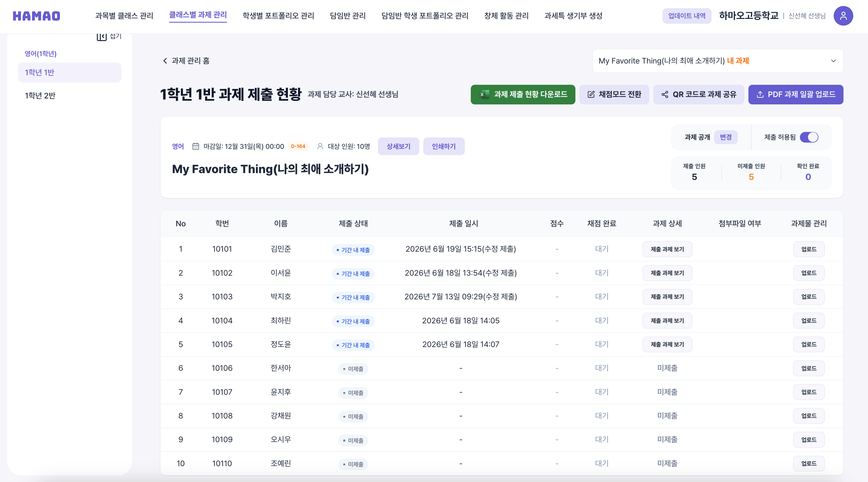This screenshot has width=868, height=482.
Task: View submitted assignment for 정도윤
Action: pos(667,344)
